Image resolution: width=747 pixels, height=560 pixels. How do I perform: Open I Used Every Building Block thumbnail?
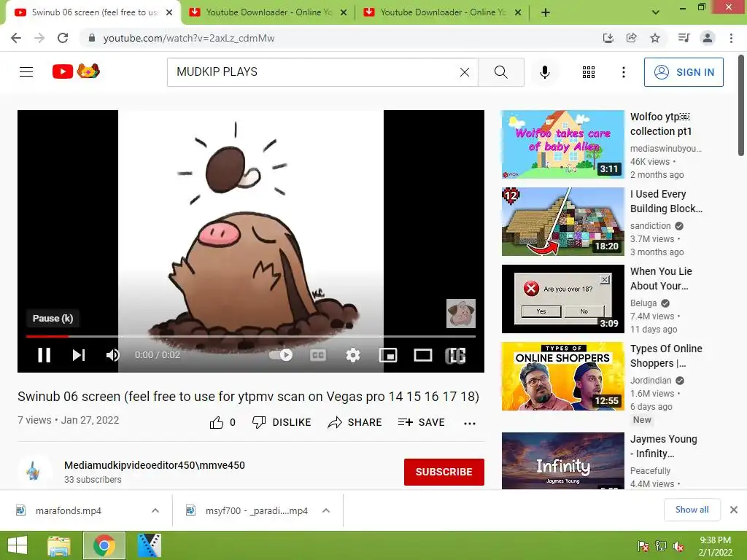click(562, 222)
